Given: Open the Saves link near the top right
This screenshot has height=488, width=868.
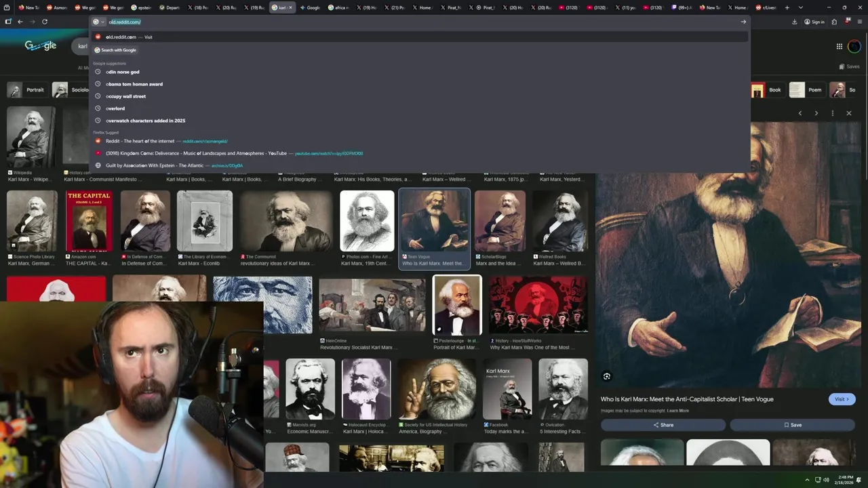Looking at the screenshot, I should tap(849, 66).
